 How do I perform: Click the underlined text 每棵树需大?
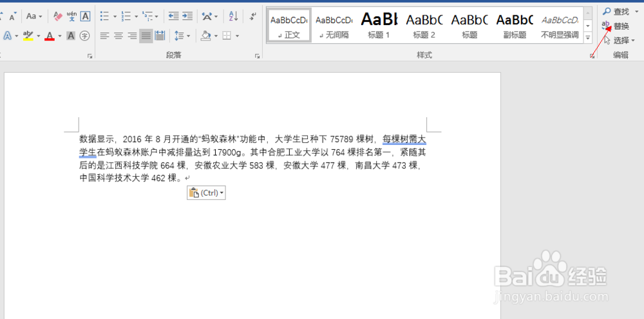click(x=404, y=139)
